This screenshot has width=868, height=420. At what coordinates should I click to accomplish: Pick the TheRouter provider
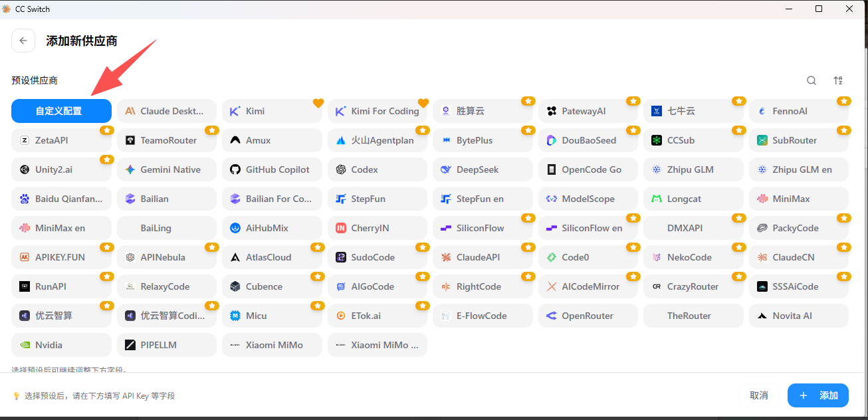[x=693, y=316]
